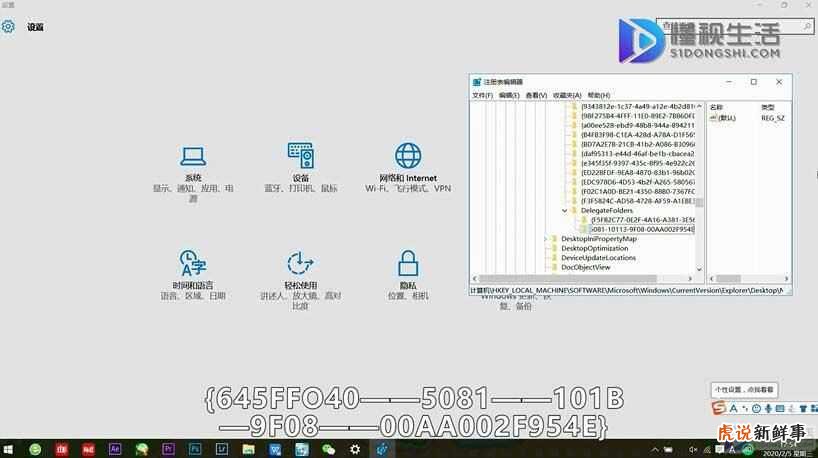Click values pane horizontal scroll-right arrow
This screenshot has height=458, width=818.
tap(786, 279)
